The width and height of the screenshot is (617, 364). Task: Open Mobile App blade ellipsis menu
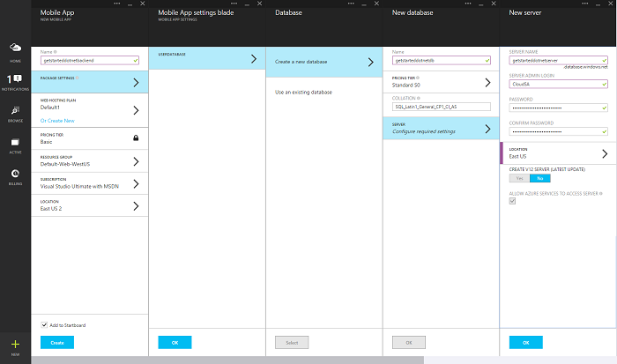[117, 4]
